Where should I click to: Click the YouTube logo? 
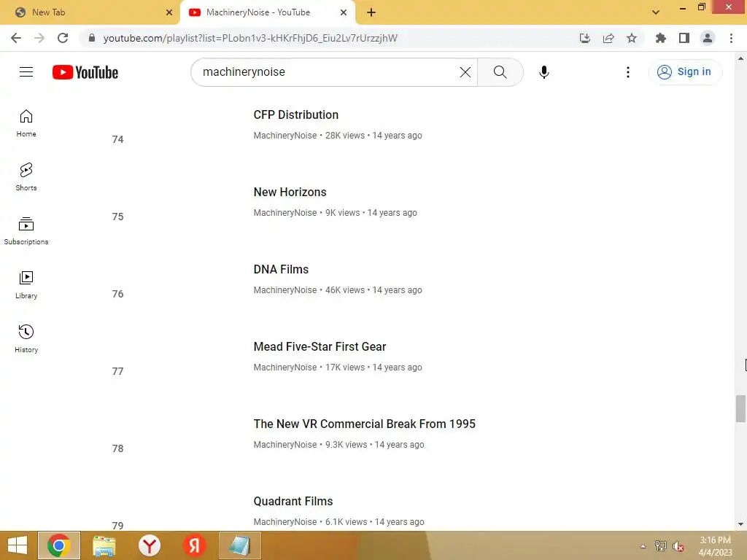(85, 72)
